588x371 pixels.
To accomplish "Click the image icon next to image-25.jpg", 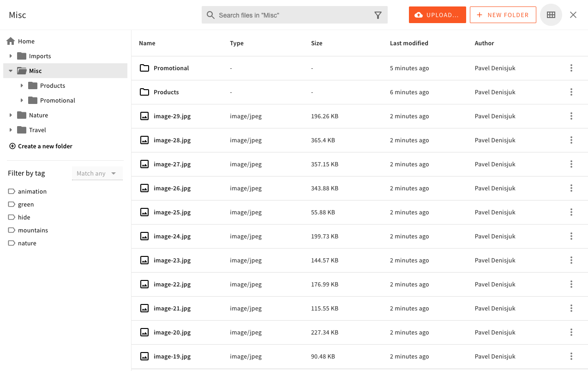I will [144, 212].
